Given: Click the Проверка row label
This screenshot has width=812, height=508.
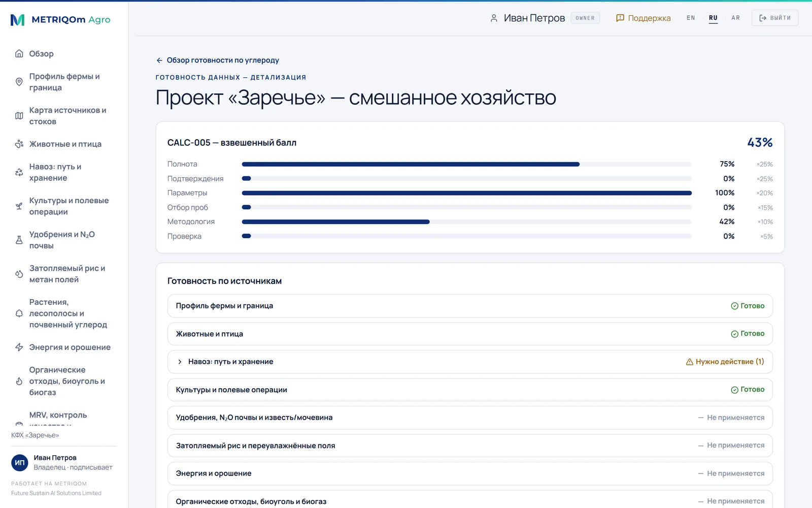Looking at the screenshot, I should (x=184, y=236).
